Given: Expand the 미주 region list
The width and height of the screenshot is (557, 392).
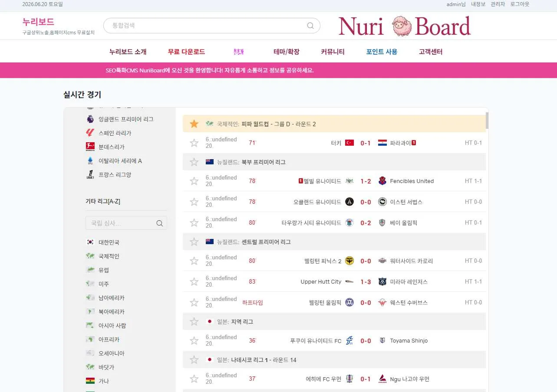Looking at the screenshot, I should (x=104, y=284).
